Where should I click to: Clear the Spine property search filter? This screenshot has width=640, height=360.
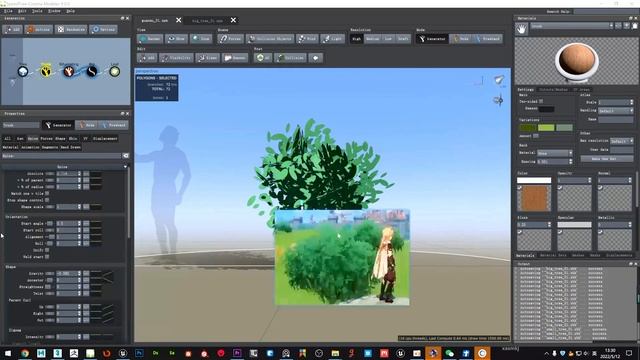(x=126, y=156)
